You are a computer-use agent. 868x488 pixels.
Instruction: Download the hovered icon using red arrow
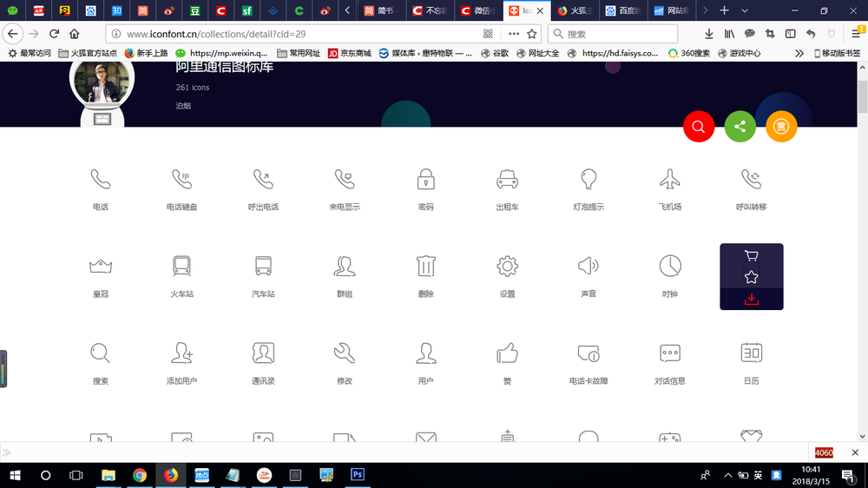click(752, 300)
